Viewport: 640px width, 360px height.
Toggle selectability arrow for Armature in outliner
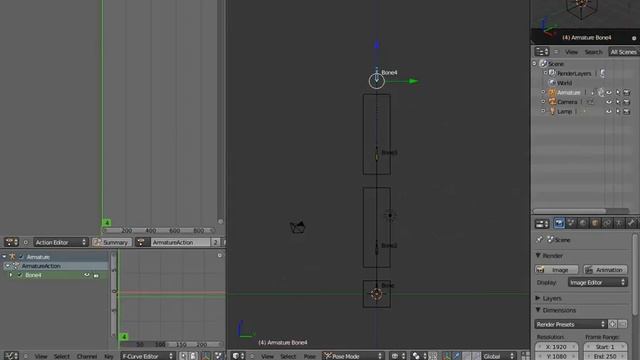click(x=618, y=93)
